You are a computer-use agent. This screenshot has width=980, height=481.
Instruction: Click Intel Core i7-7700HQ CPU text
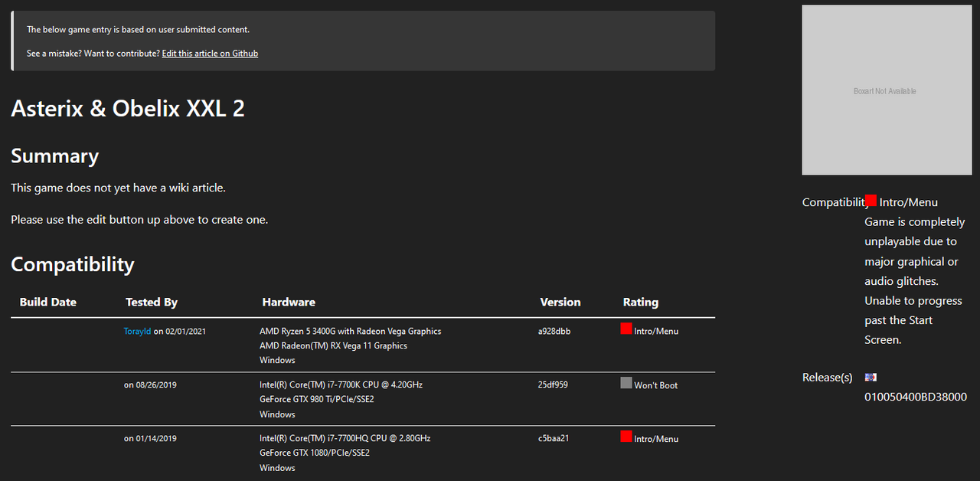345,439
